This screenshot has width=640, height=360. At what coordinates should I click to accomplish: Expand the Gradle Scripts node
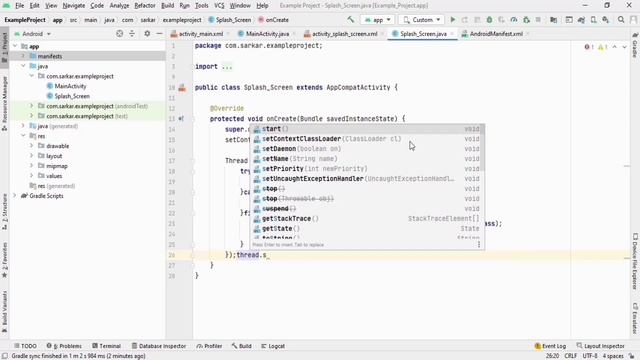pyautogui.click(x=15, y=196)
